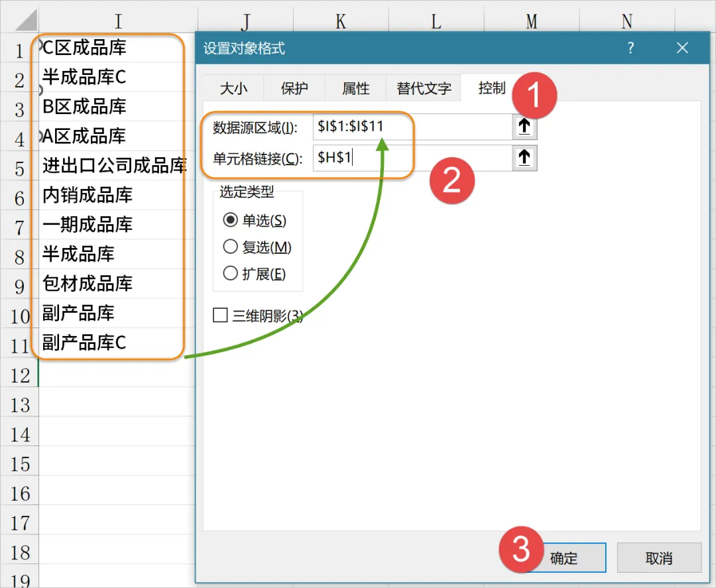The height and width of the screenshot is (588, 716).
Task: Switch to the 替代文字 tab
Action: tap(424, 88)
